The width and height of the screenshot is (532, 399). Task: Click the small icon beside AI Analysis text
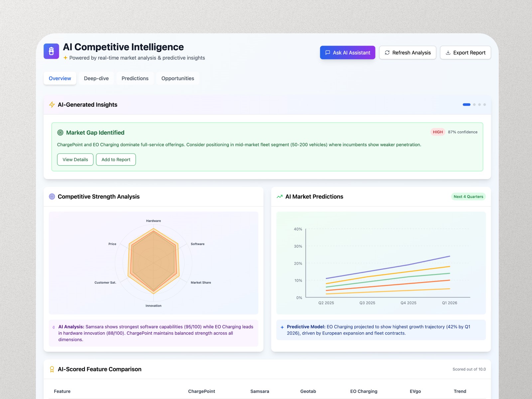click(x=54, y=327)
